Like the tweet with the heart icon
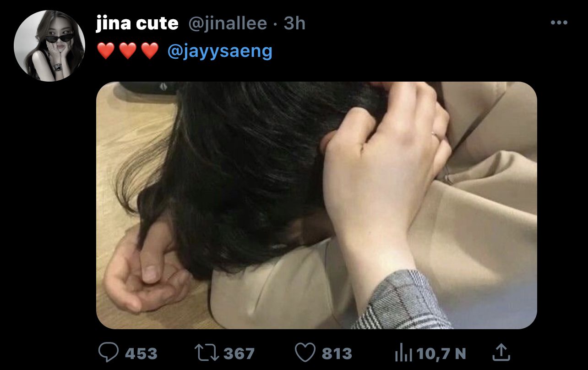 pos(305,353)
